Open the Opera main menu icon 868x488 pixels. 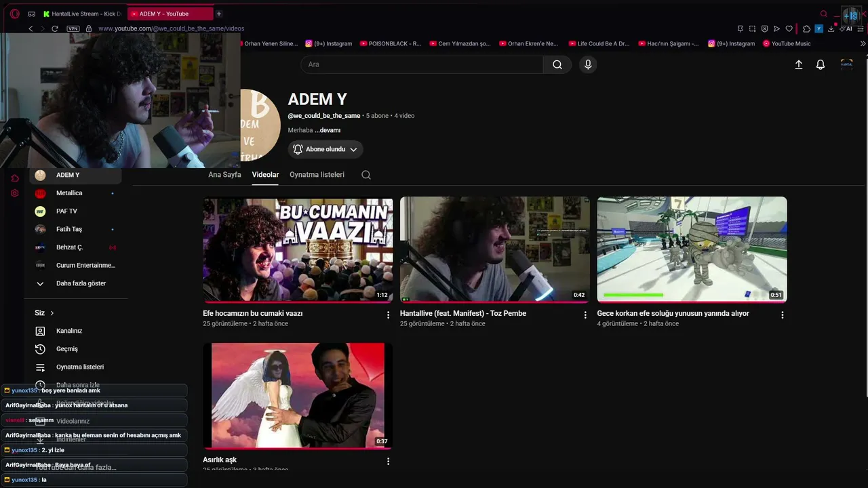(x=15, y=14)
